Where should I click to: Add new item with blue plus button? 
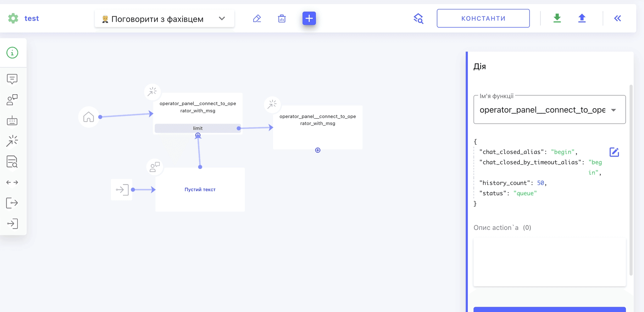pos(309,18)
